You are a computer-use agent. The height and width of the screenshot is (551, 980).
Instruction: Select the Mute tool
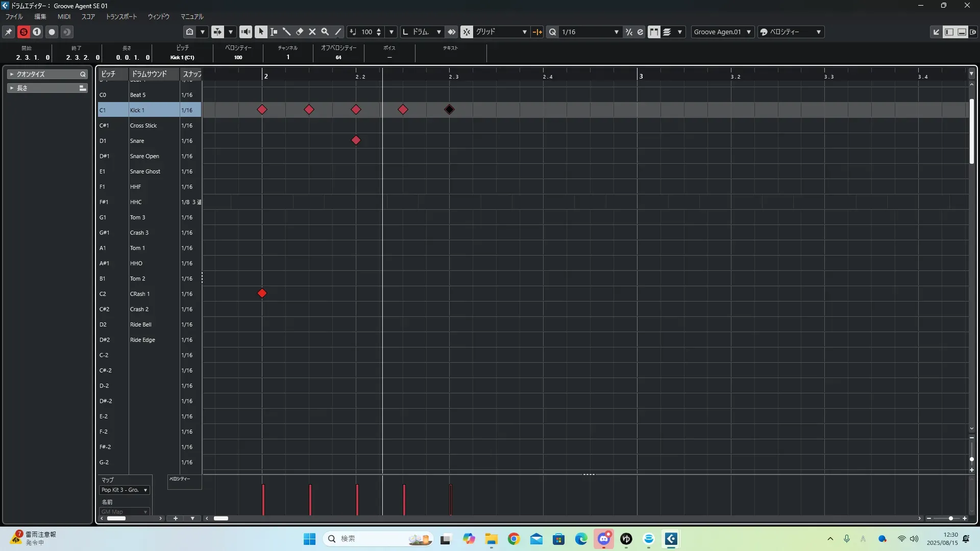click(x=312, y=32)
